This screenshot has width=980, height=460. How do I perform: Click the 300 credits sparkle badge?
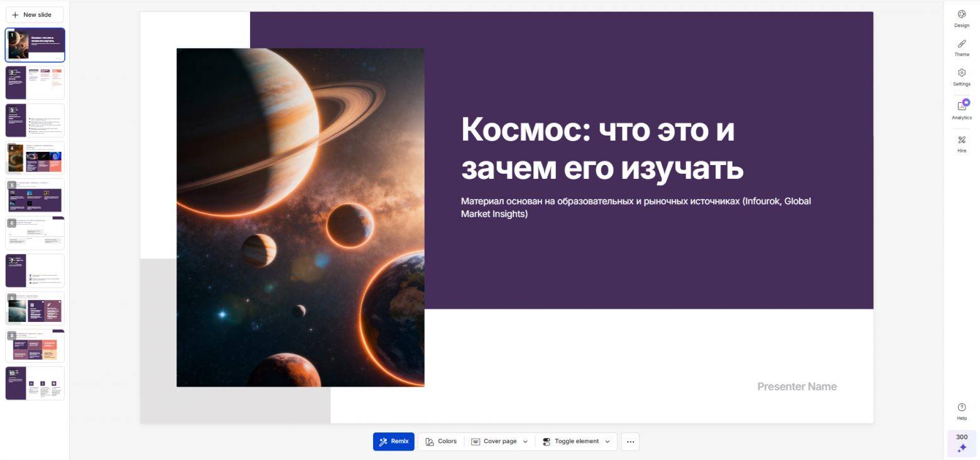pos(961,443)
